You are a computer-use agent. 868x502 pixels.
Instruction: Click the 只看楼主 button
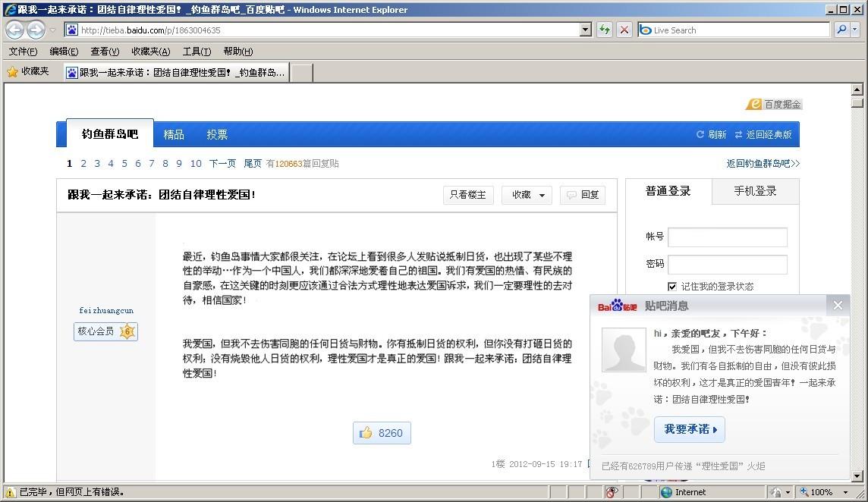(467, 195)
